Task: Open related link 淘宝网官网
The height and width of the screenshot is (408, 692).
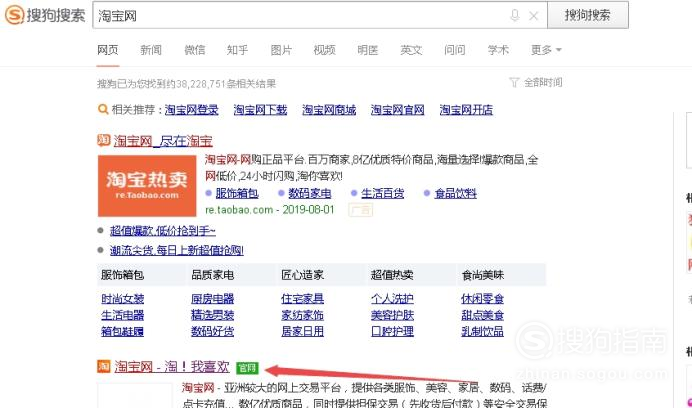Action: (398, 110)
